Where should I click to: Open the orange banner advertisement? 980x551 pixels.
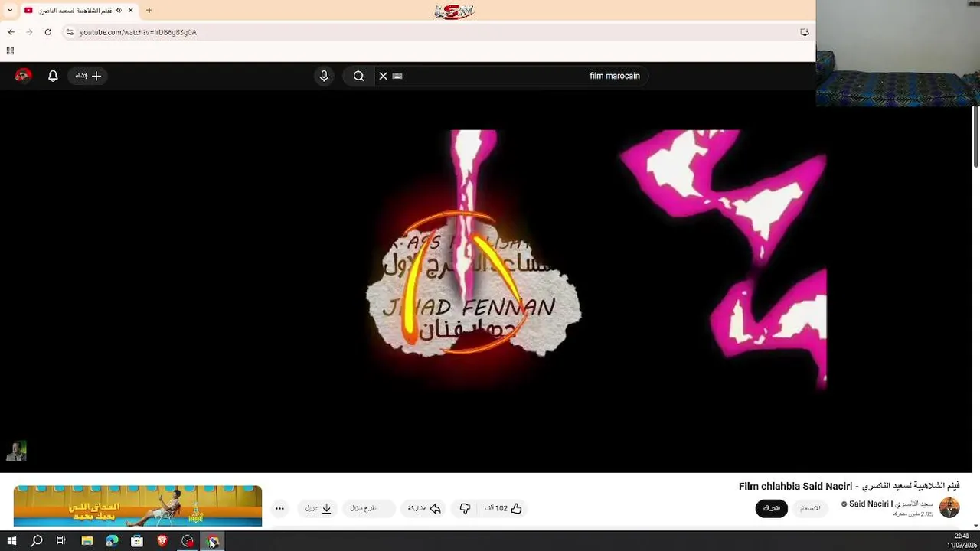[x=138, y=506]
